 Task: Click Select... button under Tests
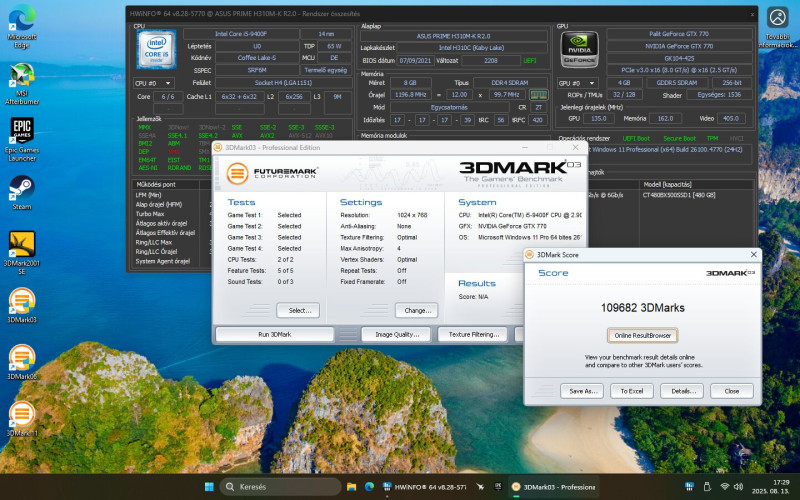point(298,310)
